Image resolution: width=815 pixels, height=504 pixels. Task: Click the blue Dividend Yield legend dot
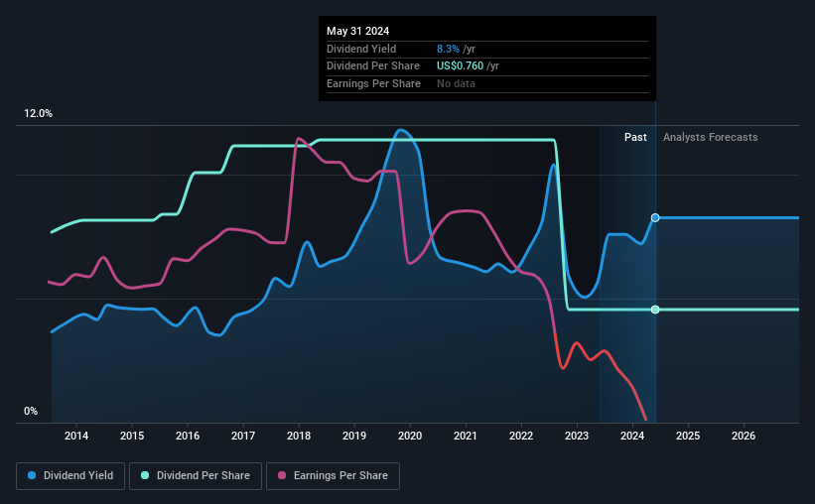click(x=32, y=475)
